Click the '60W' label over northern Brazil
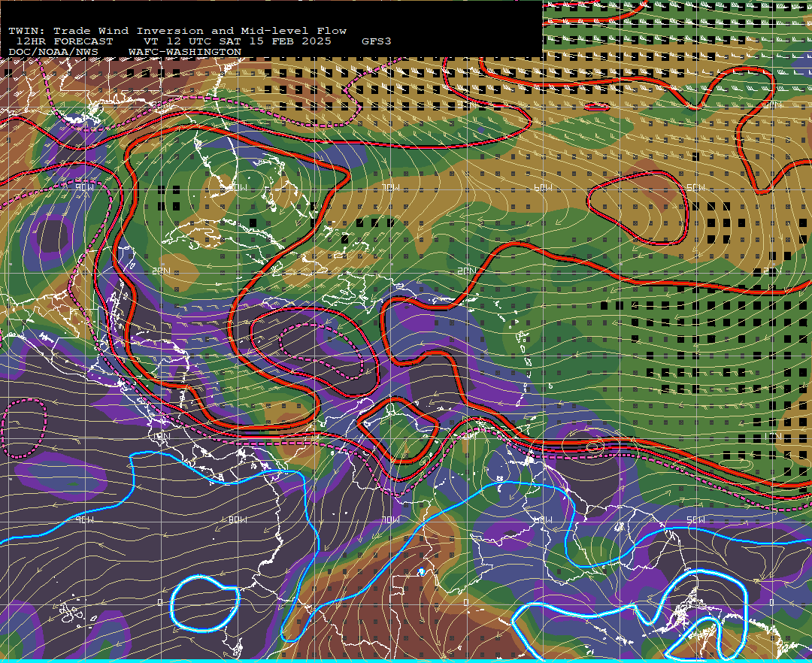Screen dimensions: 812x663 pyautogui.click(x=543, y=519)
